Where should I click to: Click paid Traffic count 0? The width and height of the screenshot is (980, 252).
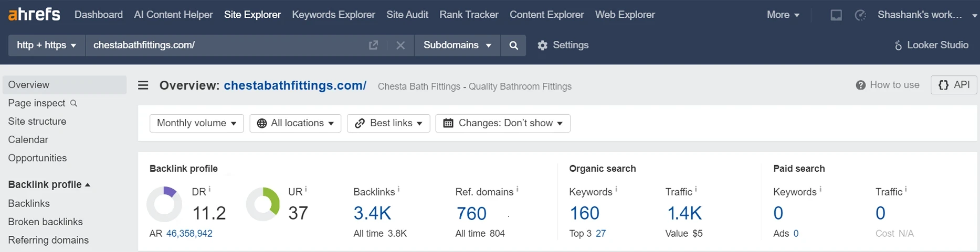881,213
